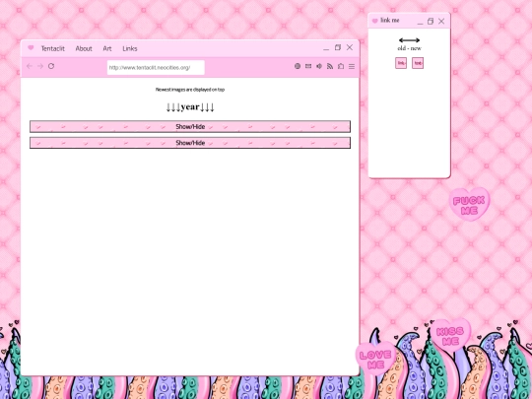Screen dimensions: 532x399
Task: Expand the second Show/Hide bar
Action: pyautogui.click(x=190, y=143)
